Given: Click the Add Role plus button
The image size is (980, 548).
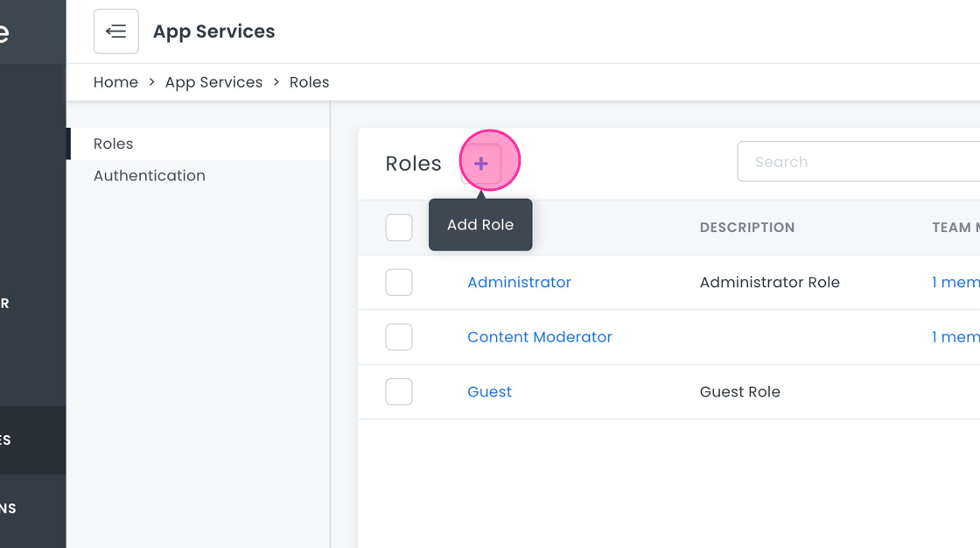Looking at the screenshot, I should click(x=481, y=164).
